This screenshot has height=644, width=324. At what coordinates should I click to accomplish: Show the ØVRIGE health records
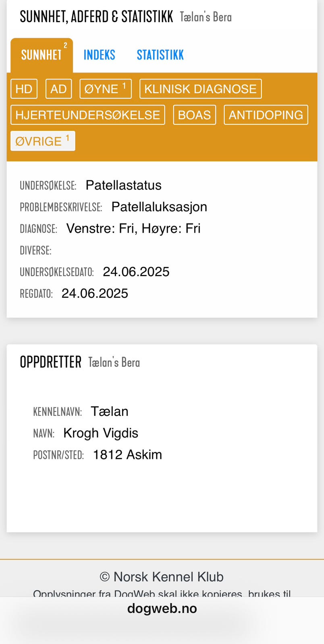point(43,141)
